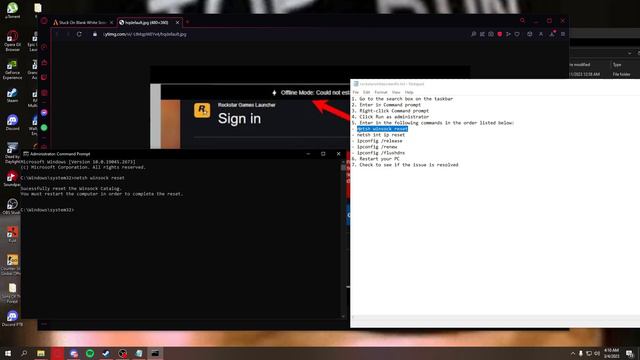This screenshot has height=360, width=640.
Task: Click the 'Go to the search box on the taskbar' line
Action: tap(402, 99)
